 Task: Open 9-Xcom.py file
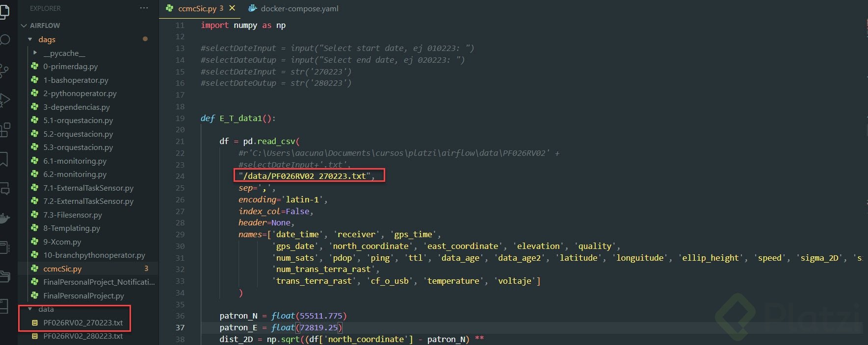tap(62, 242)
